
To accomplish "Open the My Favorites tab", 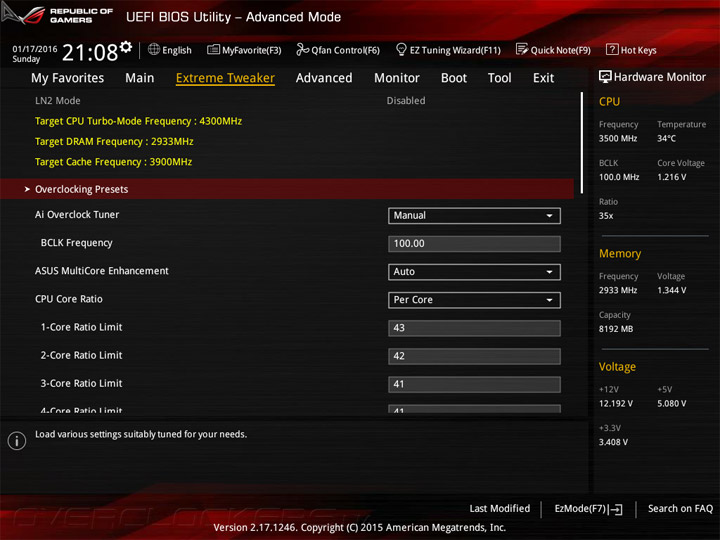I will pos(68,78).
